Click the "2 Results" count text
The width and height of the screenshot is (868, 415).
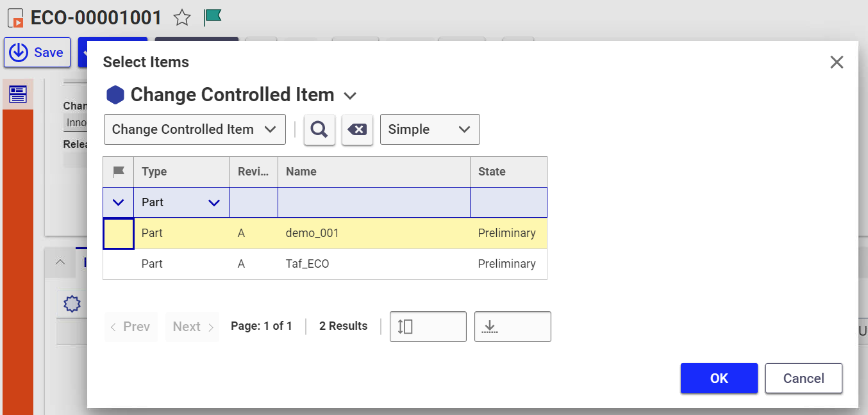344,326
